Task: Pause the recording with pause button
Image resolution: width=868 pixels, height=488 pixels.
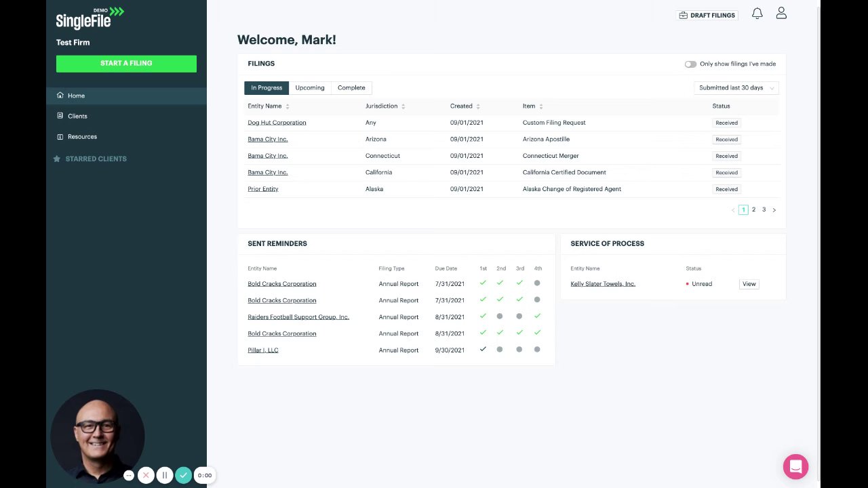Action: (165, 475)
